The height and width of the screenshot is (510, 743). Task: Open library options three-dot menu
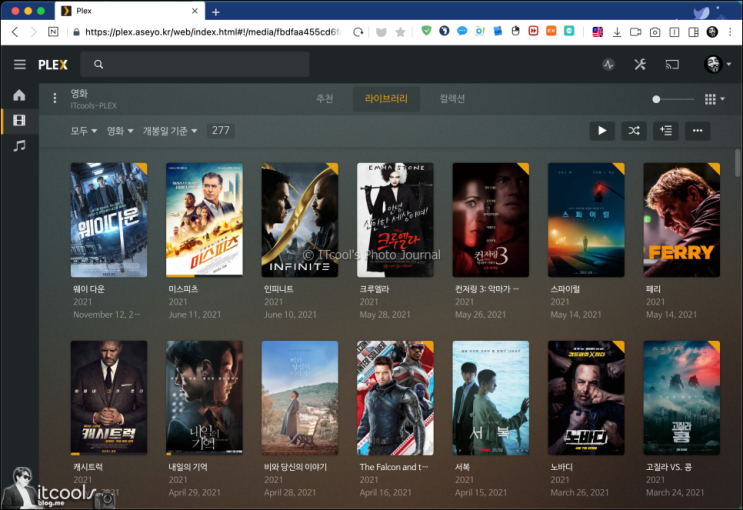[55, 98]
